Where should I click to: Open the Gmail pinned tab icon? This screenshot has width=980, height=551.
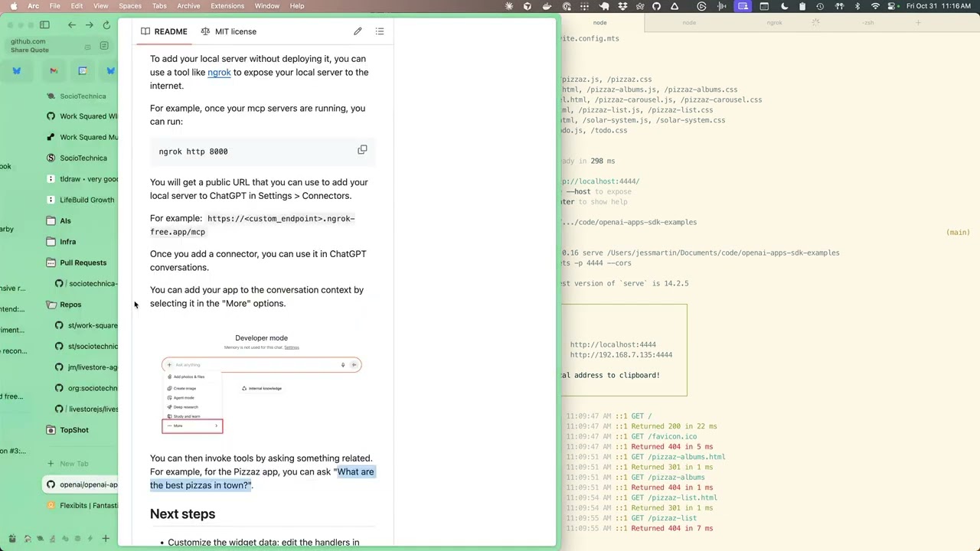click(54, 70)
